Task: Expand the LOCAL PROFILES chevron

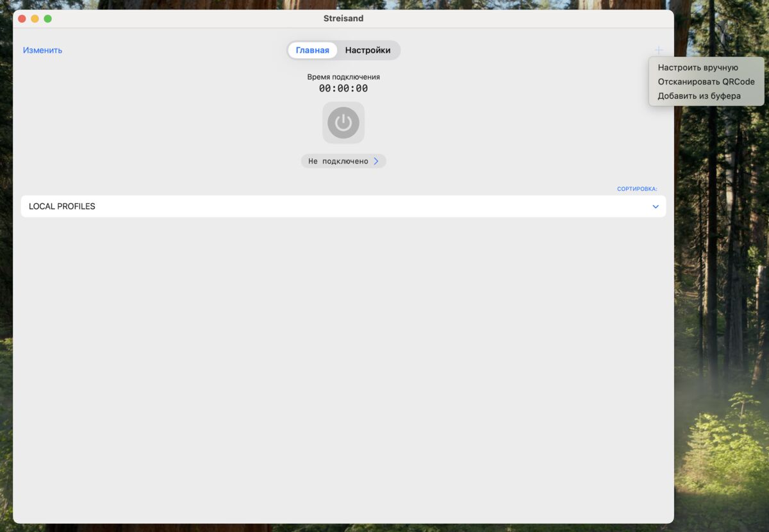Action: point(655,206)
